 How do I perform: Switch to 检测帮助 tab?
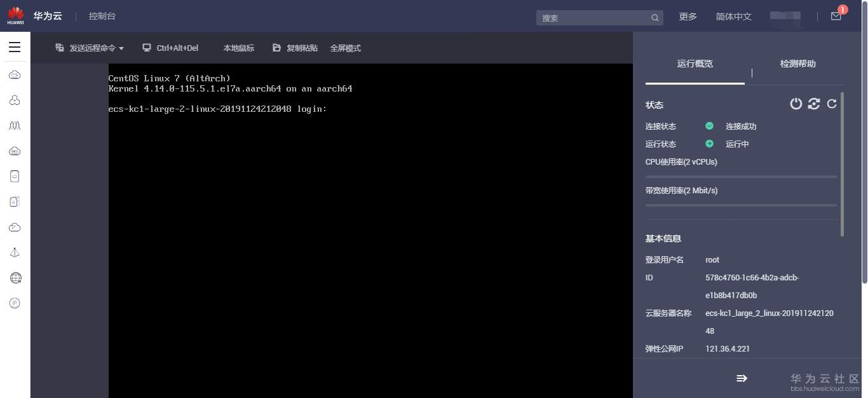[798, 64]
